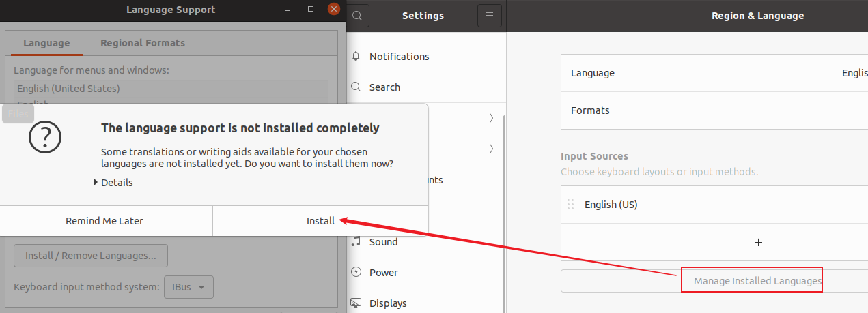868x313 pixels.
Task: Click the Displays monitor icon
Action: coord(356,303)
